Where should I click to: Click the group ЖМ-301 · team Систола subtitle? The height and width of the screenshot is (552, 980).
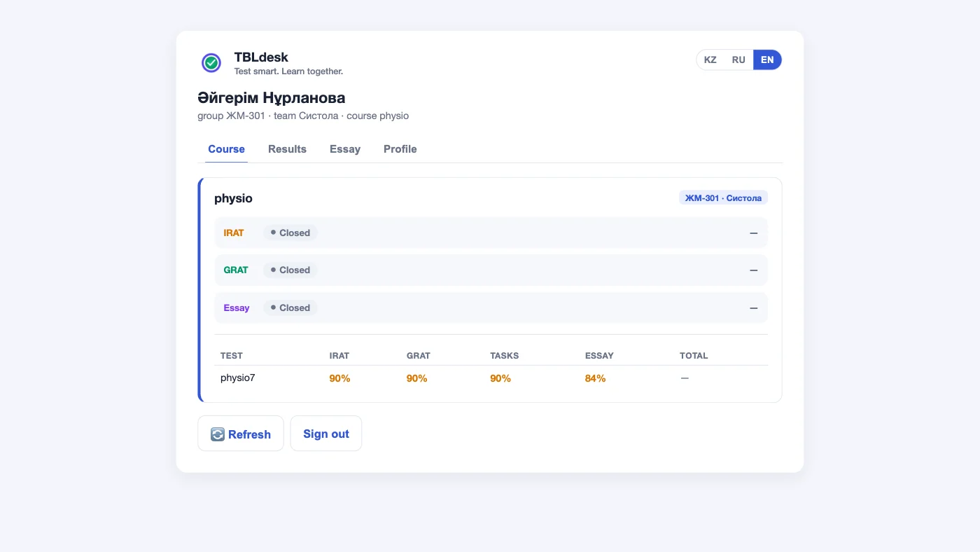[303, 116]
